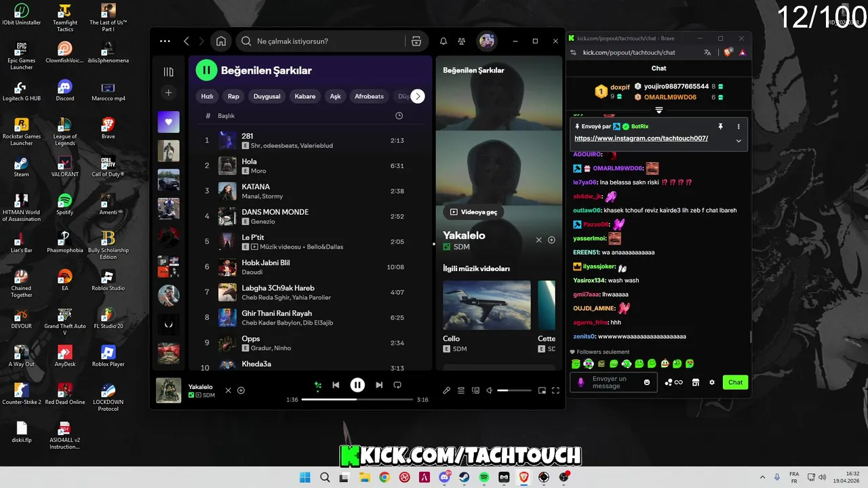868x488 pixels.
Task: Select the Rap filter chip
Action: click(233, 96)
